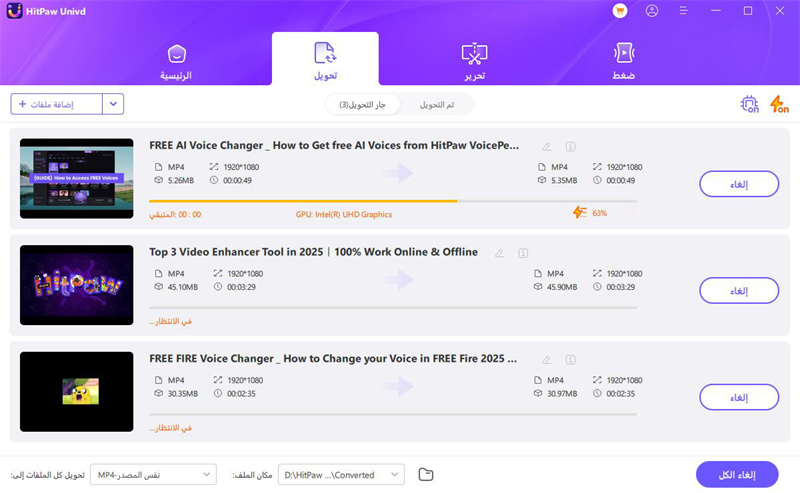The image size is (800, 493).
Task: Cancel the FREE FIRE Voice Changer conversion
Action: 738,397
